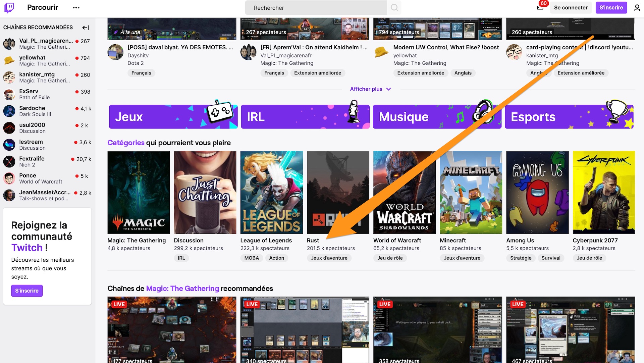Open JeanMassietAccropolis avatar in sidebar
This screenshot has height=363, width=644.
(9, 195)
